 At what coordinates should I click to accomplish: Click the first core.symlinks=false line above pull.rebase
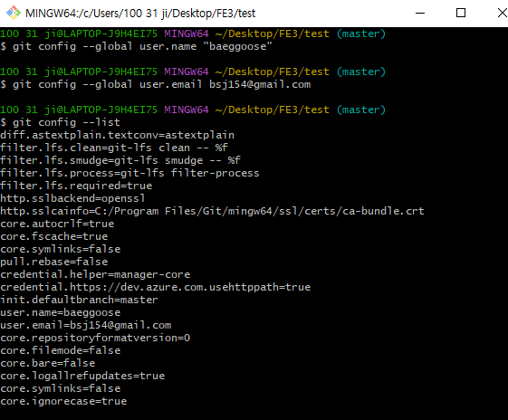(x=61, y=249)
